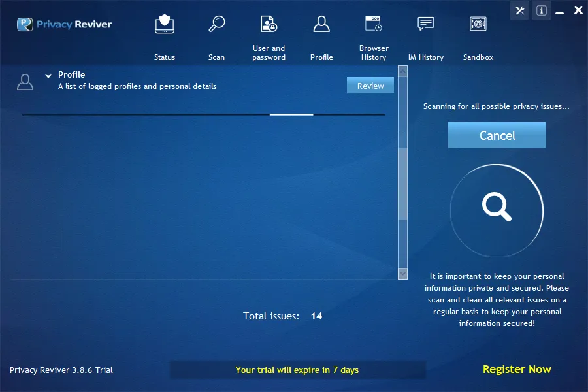The width and height of the screenshot is (588, 392).
Task: Click 'Scanning for all possible privacy issues...' text
Action: coord(497,106)
